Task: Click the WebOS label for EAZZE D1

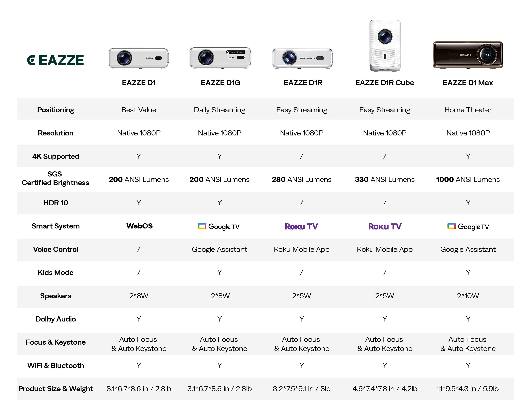Action: click(139, 226)
